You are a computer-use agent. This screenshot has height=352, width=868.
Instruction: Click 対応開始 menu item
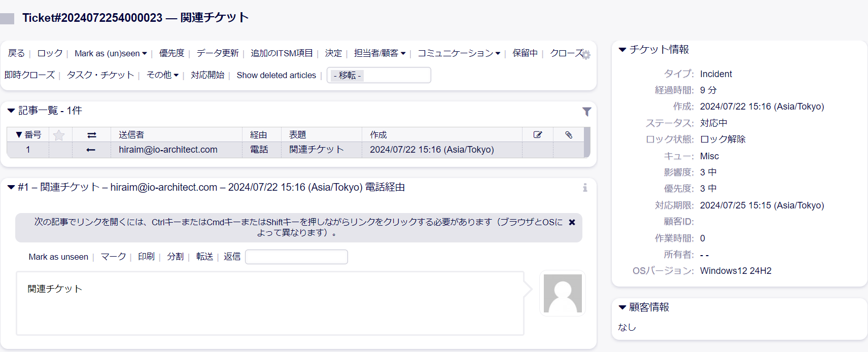click(x=207, y=75)
